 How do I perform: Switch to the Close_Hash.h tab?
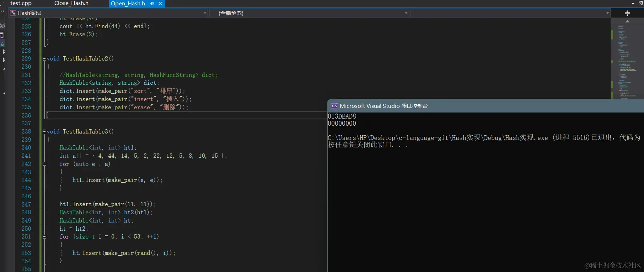coord(71,3)
